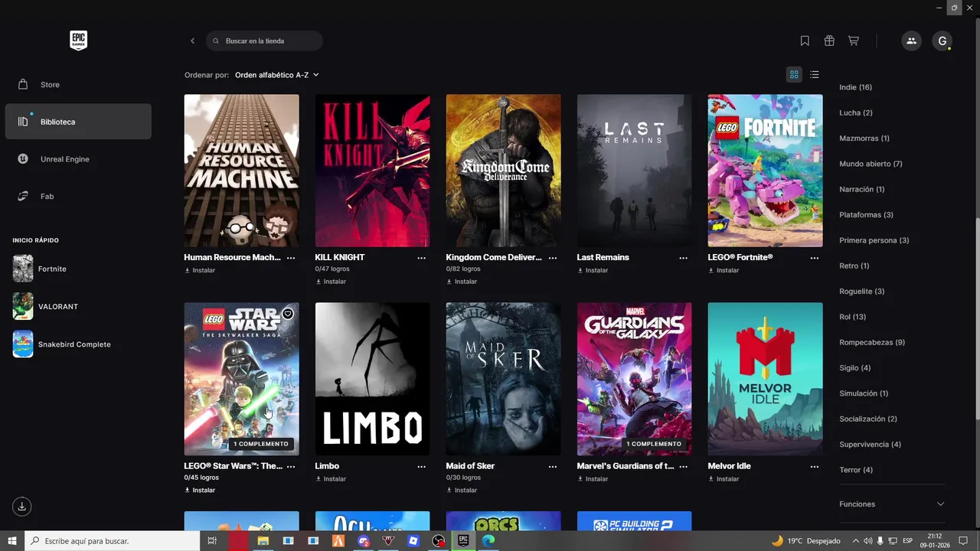This screenshot has height=551, width=980.
Task: Install Melvor Idle
Action: [x=724, y=479]
